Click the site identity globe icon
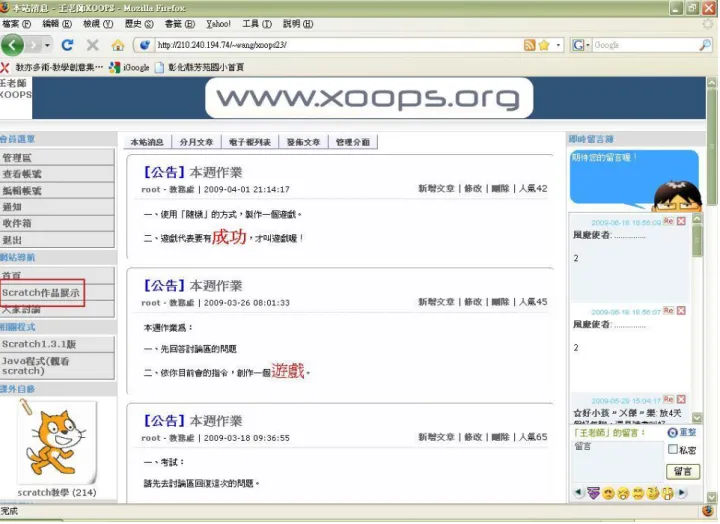This screenshot has width=720, height=524. click(x=145, y=45)
